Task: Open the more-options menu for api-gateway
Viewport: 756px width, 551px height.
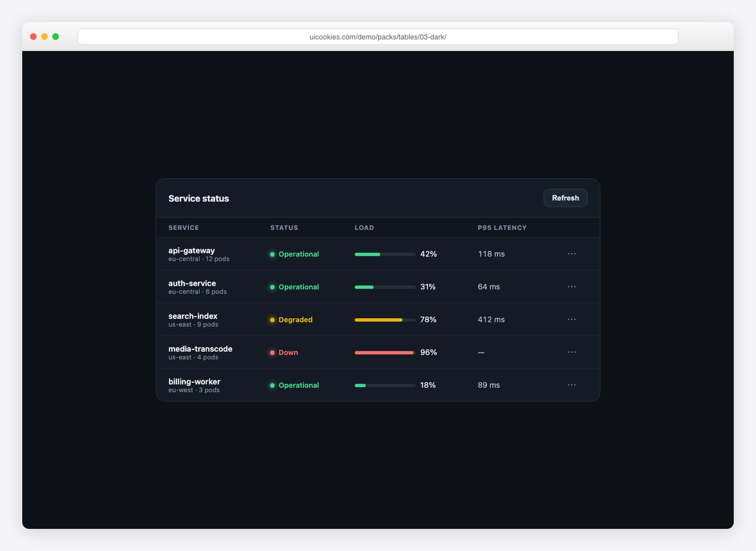Action: (x=571, y=254)
